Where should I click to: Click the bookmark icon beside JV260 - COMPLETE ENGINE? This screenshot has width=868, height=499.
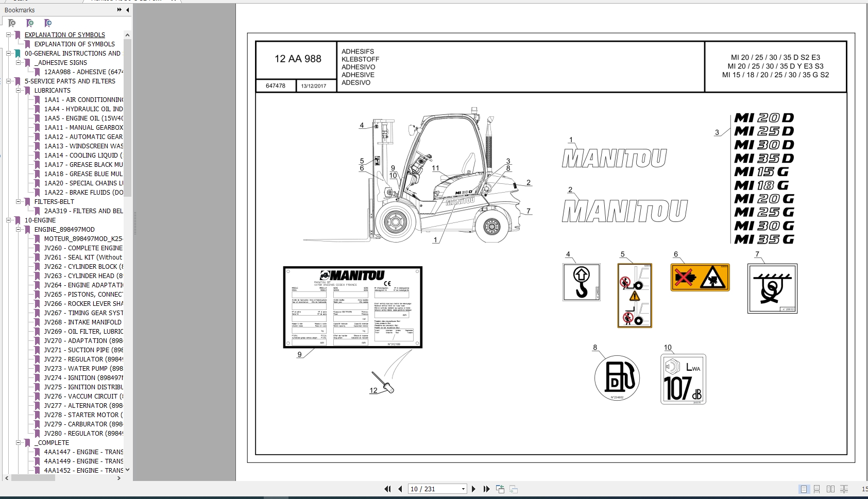tap(37, 248)
